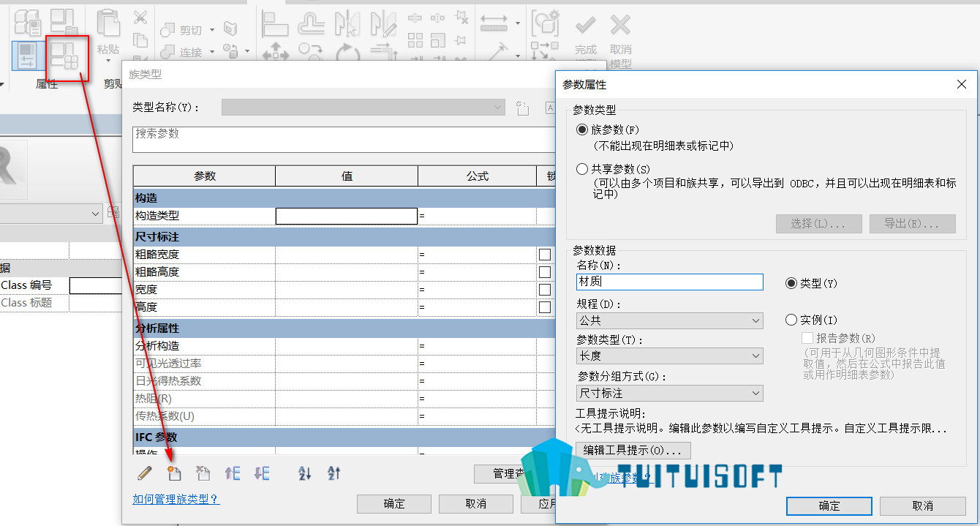980x526 pixels.
Task: Click the 粘贴 paste ribbon icon
Action: pos(108,23)
